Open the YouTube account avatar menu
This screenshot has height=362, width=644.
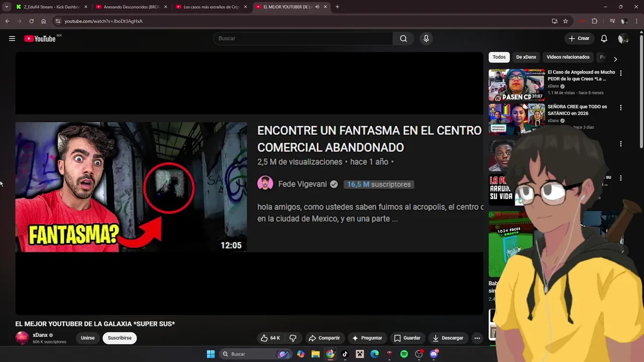click(x=623, y=39)
